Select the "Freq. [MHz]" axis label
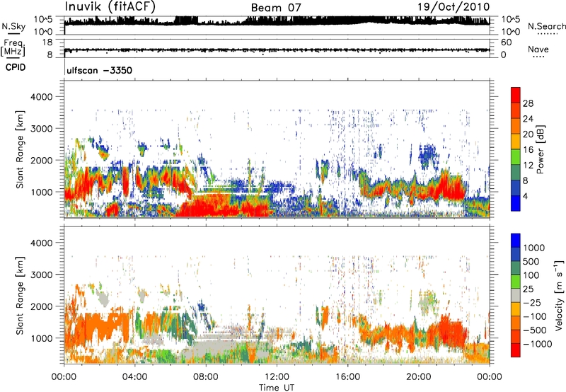Viewport: 566px width, 392px height. [x=13, y=48]
